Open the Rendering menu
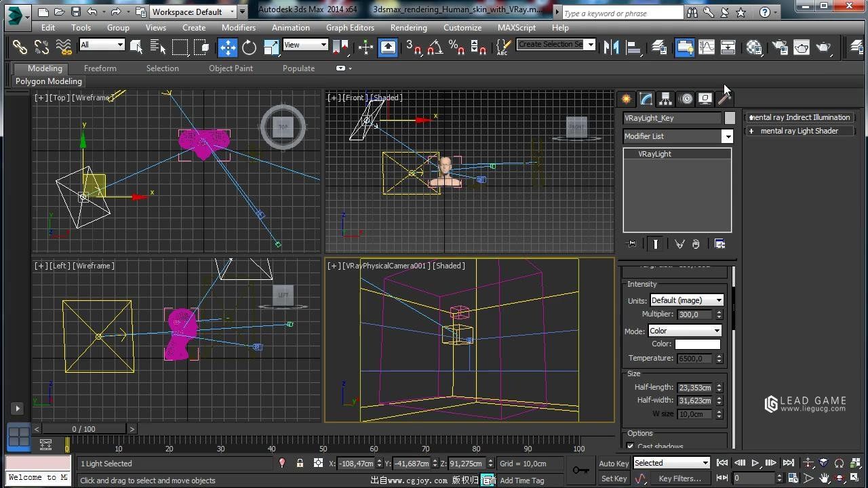The image size is (868, 488). pyautogui.click(x=408, y=28)
